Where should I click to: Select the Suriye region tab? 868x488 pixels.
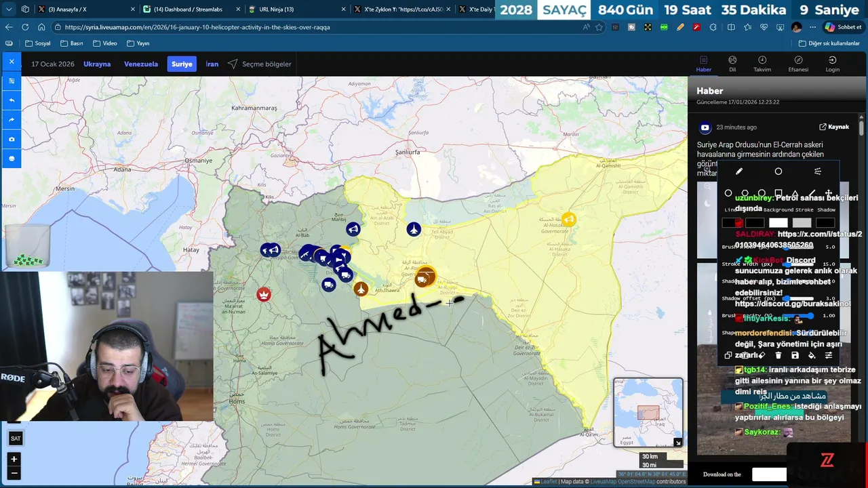pos(182,64)
